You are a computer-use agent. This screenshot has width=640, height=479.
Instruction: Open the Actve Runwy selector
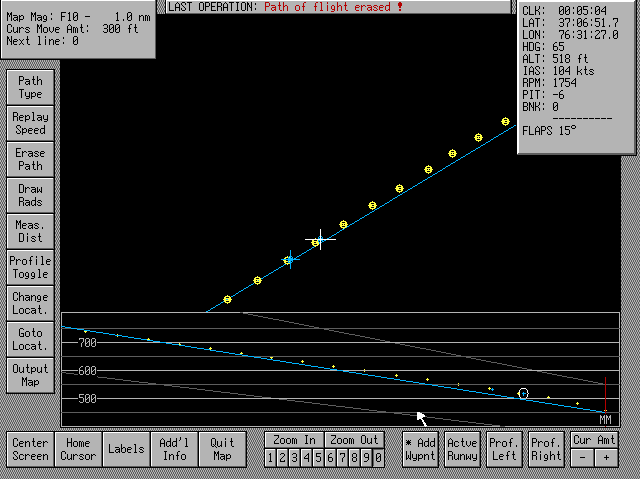[462, 449]
